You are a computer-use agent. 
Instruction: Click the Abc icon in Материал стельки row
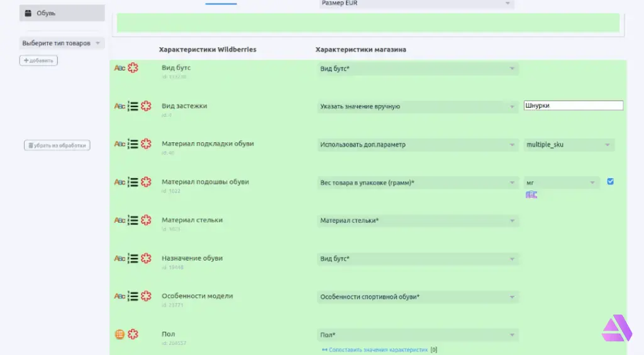[119, 220]
